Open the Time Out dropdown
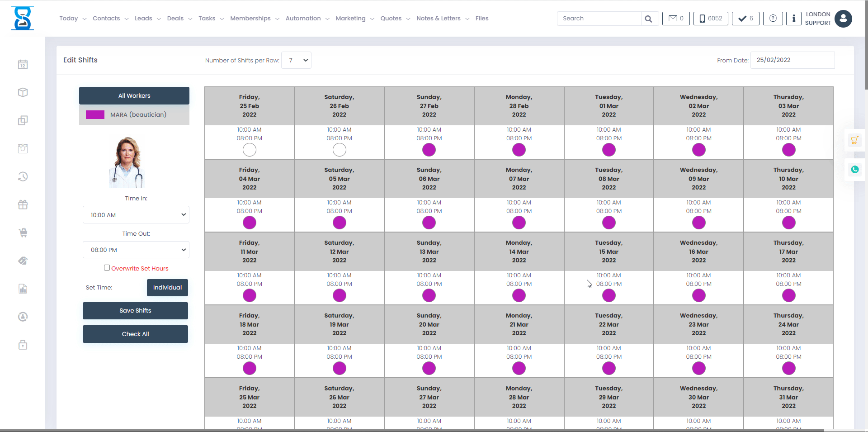 (136, 250)
